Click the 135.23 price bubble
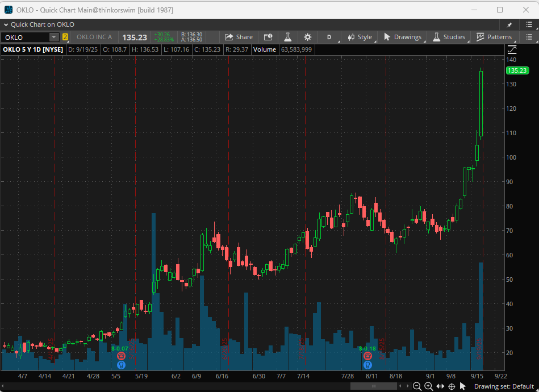The height and width of the screenshot is (392, 539). (517, 70)
